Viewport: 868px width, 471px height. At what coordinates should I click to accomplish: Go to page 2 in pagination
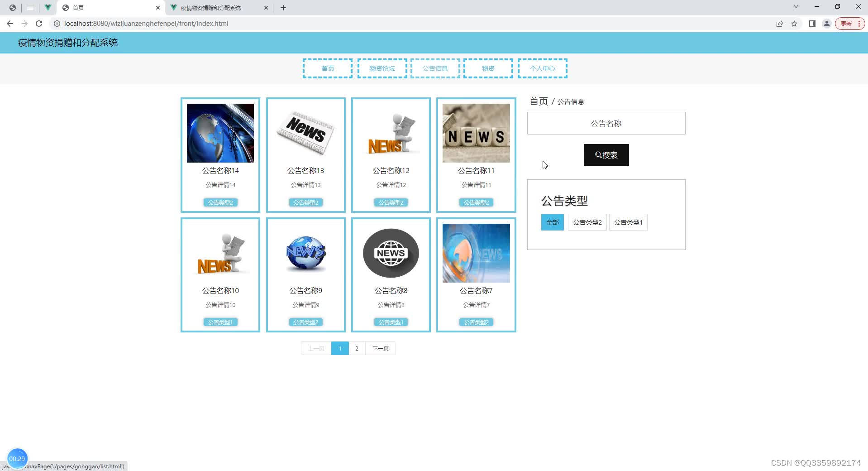(357, 348)
